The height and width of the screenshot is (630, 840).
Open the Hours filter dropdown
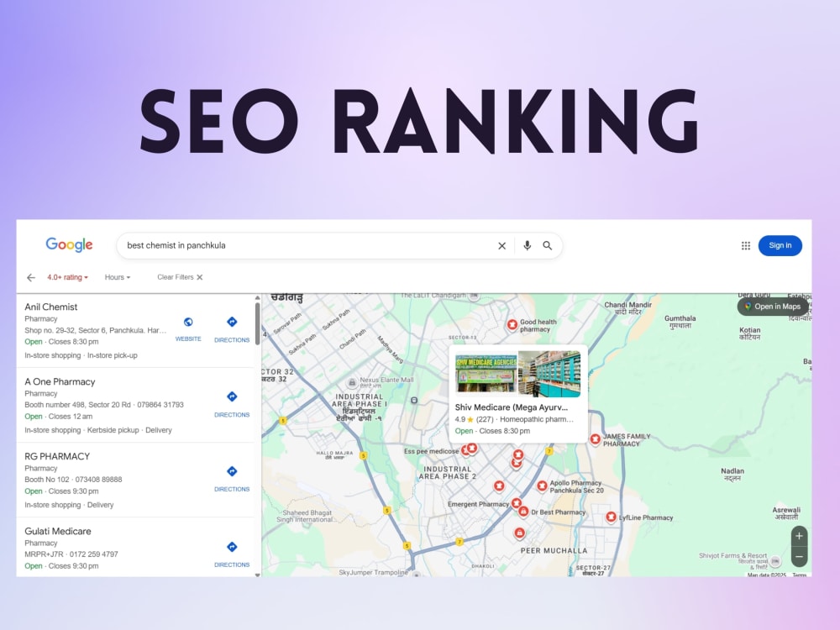(x=118, y=277)
